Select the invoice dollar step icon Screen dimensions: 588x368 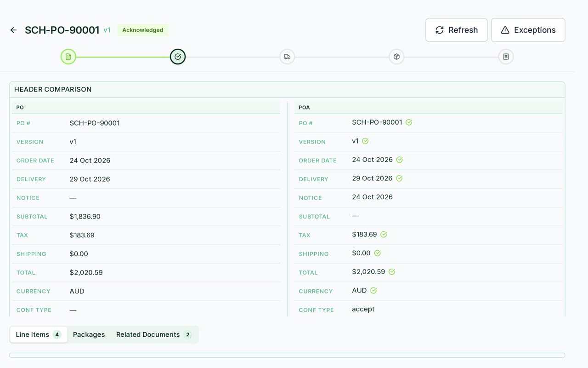[x=506, y=57]
